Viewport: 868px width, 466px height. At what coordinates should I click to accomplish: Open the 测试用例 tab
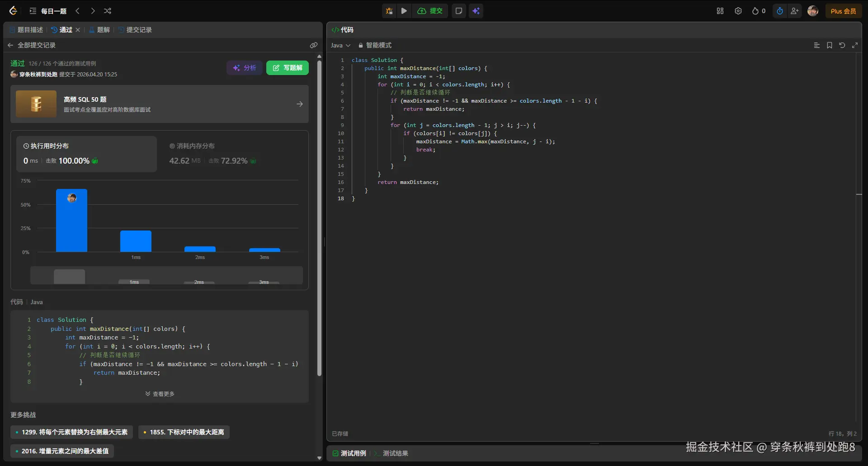[349, 453]
